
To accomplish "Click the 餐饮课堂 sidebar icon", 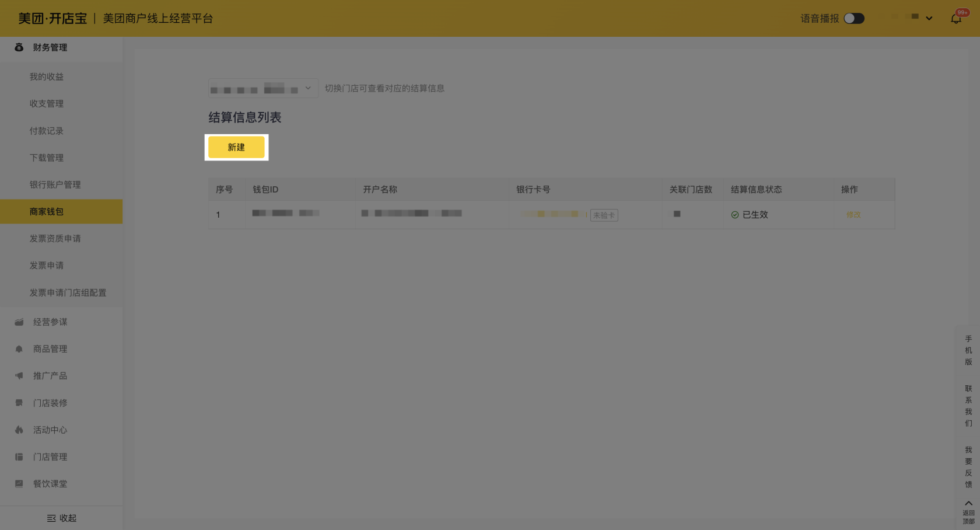I will coord(19,484).
